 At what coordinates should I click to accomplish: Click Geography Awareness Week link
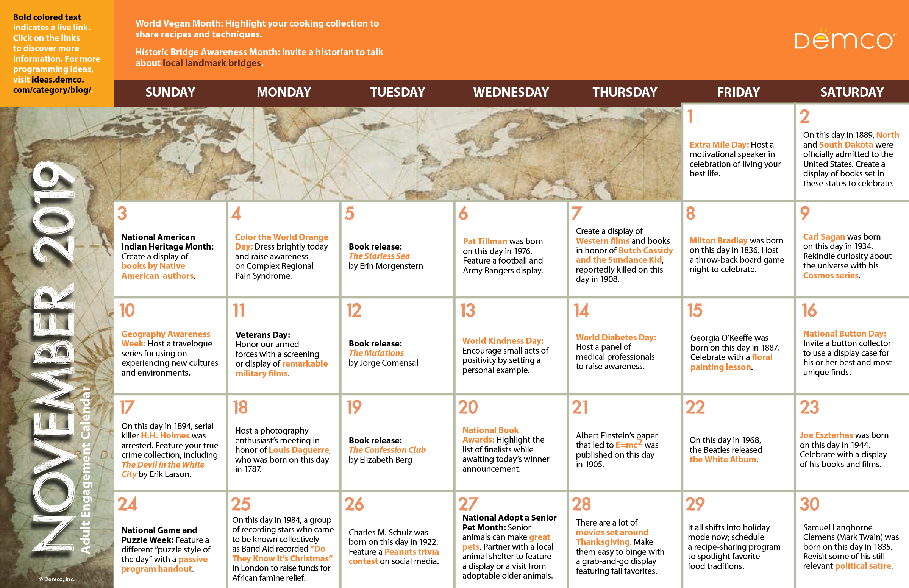pyautogui.click(x=166, y=334)
